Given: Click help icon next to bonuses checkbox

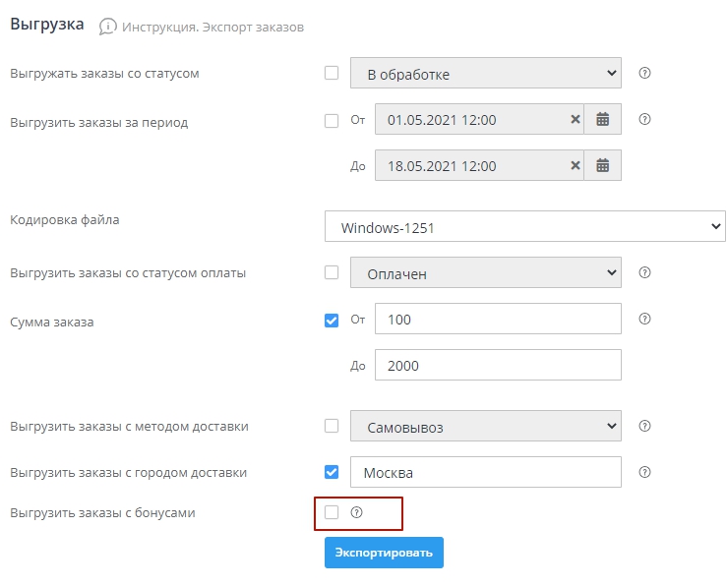Looking at the screenshot, I should (356, 512).
